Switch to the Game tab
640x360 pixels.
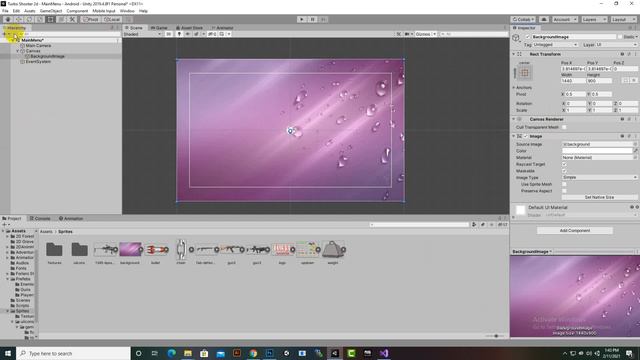click(159, 28)
